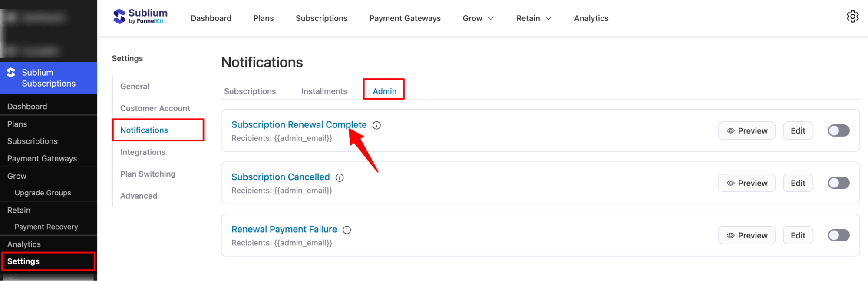Click the eye icon on Subscription Cancelled Preview

point(731,183)
